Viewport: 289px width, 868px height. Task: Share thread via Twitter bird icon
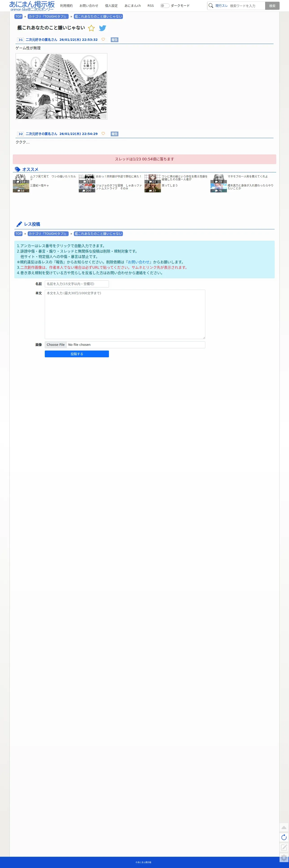tap(102, 28)
